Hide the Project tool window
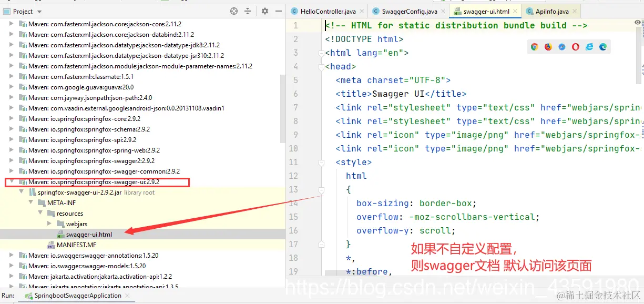The image size is (644, 304). [278, 11]
